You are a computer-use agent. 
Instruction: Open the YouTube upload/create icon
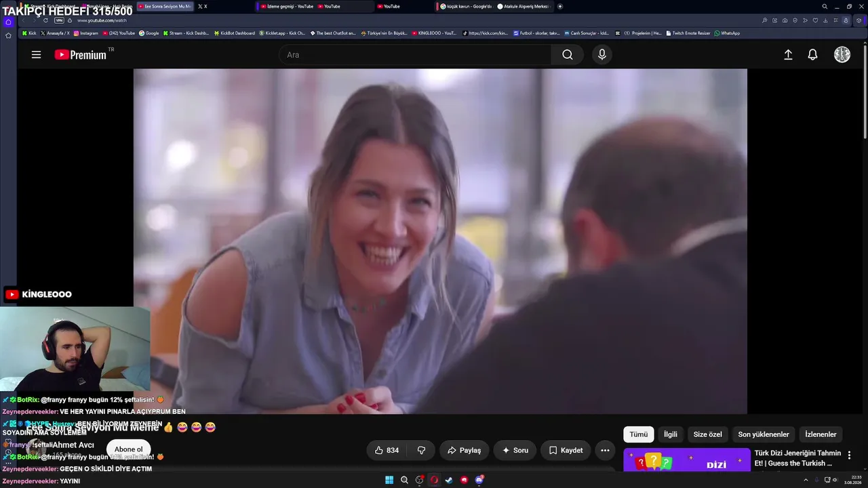coord(788,55)
